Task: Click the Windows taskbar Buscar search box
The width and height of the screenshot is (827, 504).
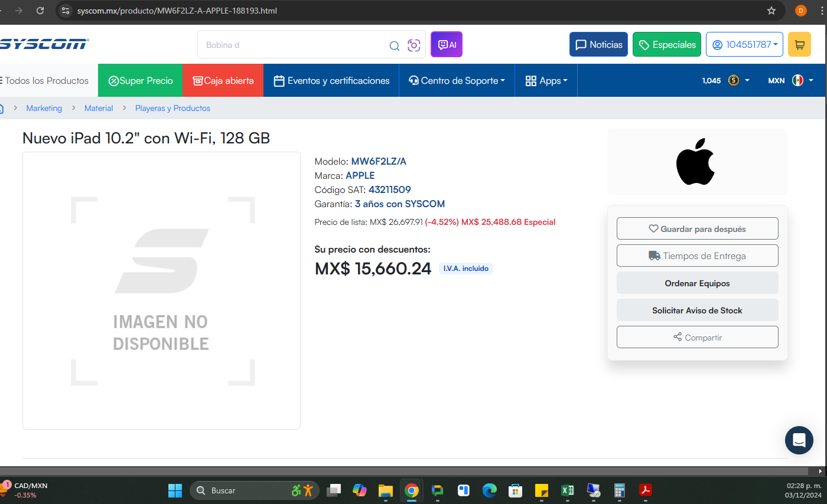Action: tap(254, 490)
